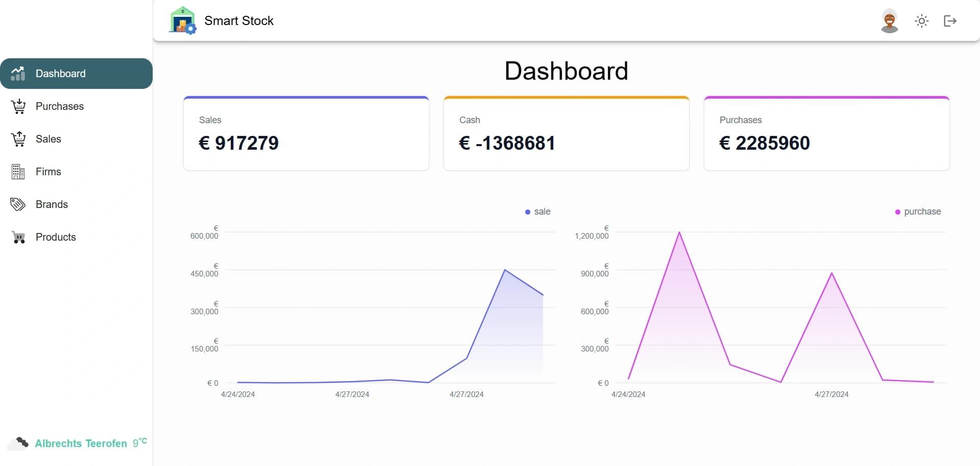Click the Products trolley icon

(x=18, y=237)
